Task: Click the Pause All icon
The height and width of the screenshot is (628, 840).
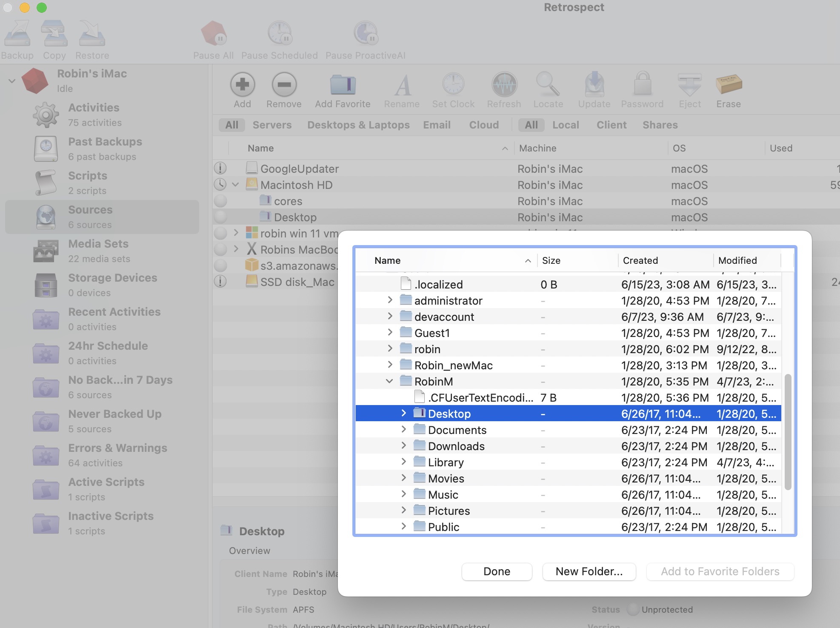Action: (213, 33)
